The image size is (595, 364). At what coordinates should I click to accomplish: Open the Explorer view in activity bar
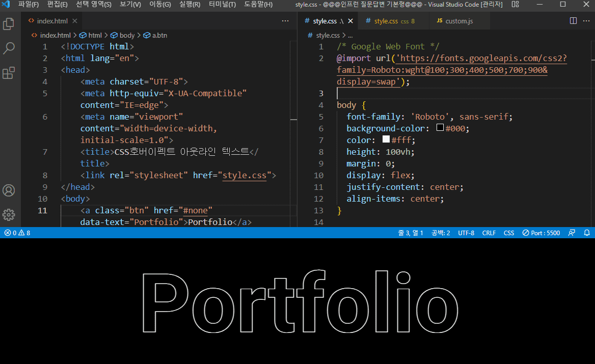[8, 24]
